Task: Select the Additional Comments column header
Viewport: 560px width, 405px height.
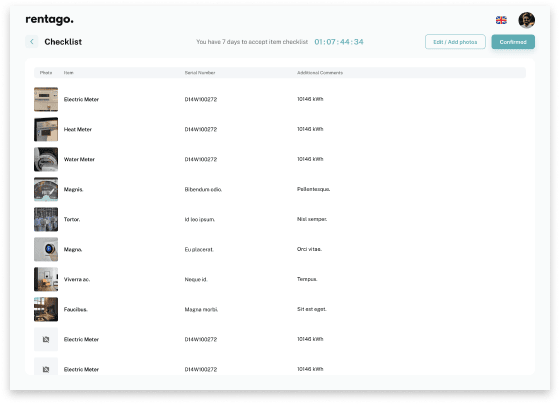Action: tap(320, 73)
